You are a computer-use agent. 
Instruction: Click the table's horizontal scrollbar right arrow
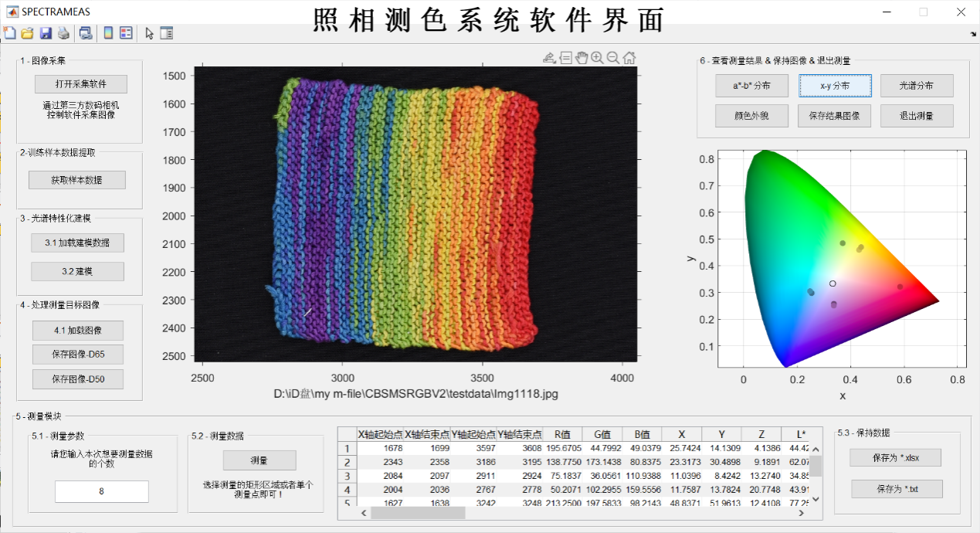pos(802,512)
